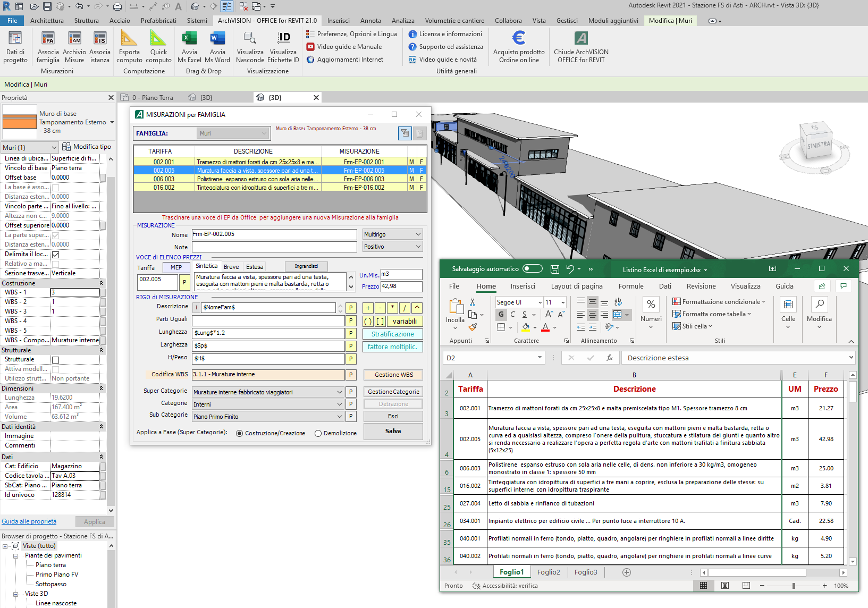The width and height of the screenshot is (868, 608).
Task: Open Excel Celle group
Action: tap(788, 313)
